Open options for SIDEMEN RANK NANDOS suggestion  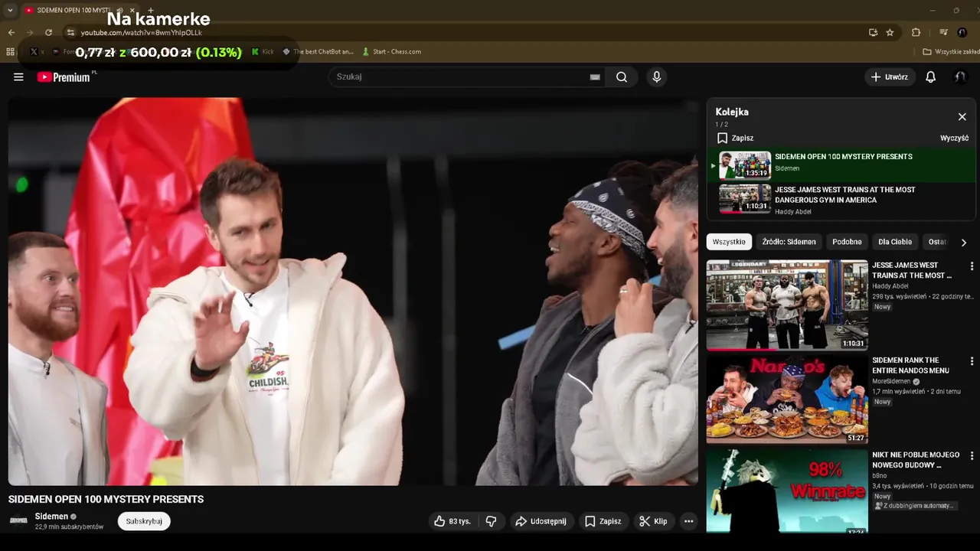(x=972, y=361)
